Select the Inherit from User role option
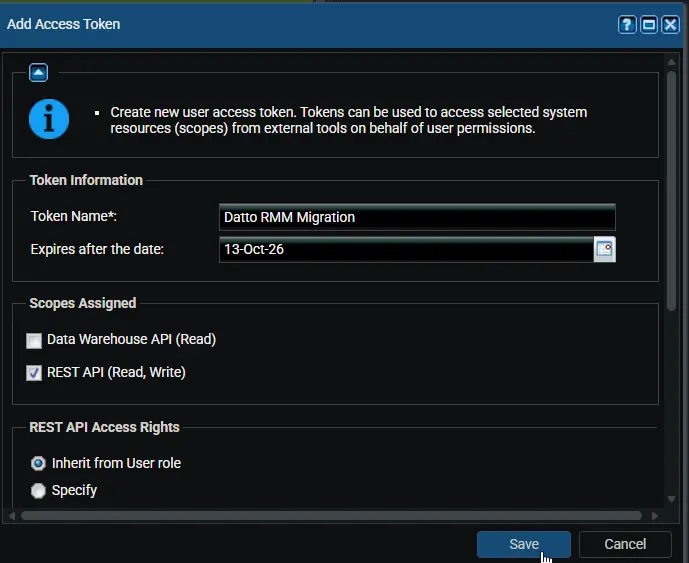The height and width of the screenshot is (563, 689). (x=38, y=463)
